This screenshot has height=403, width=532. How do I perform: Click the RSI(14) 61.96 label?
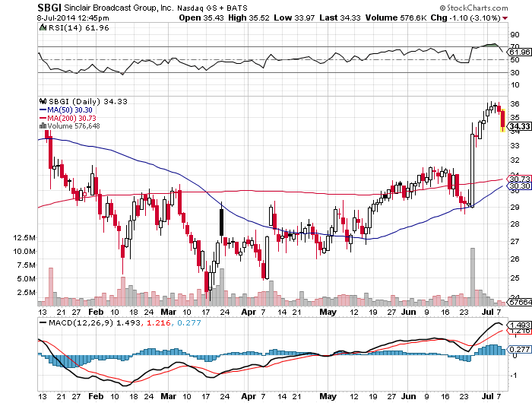tap(79, 28)
